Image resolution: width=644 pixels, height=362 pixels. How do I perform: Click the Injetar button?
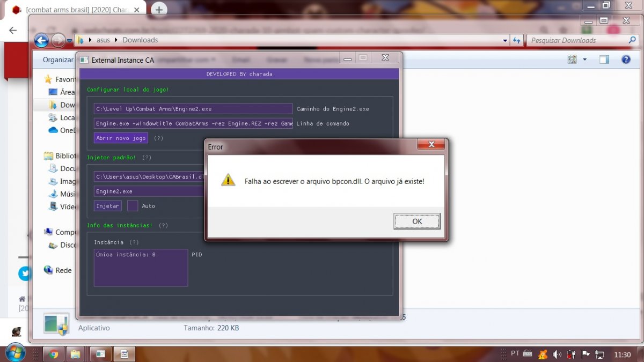[107, 206]
